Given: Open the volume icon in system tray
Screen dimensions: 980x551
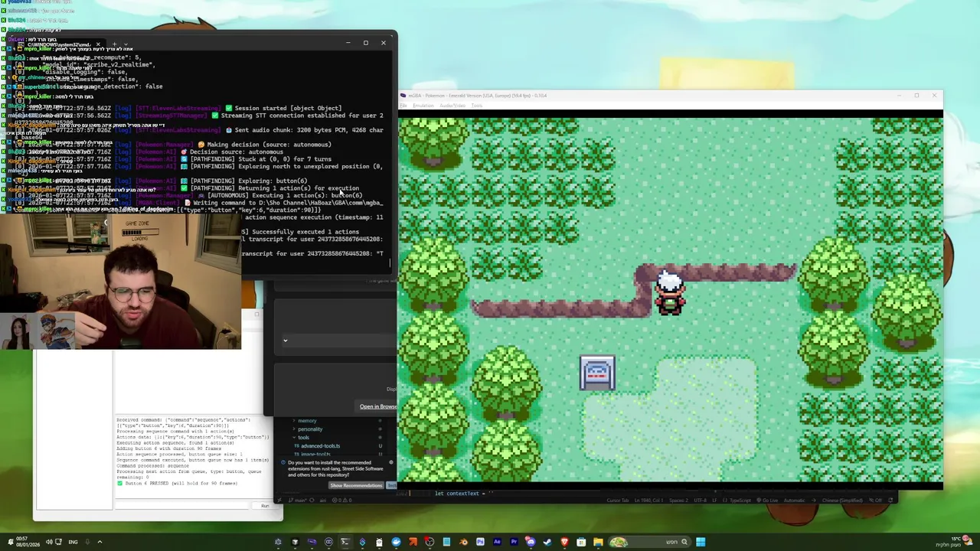Looking at the screenshot, I should pyautogui.click(x=49, y=542).
